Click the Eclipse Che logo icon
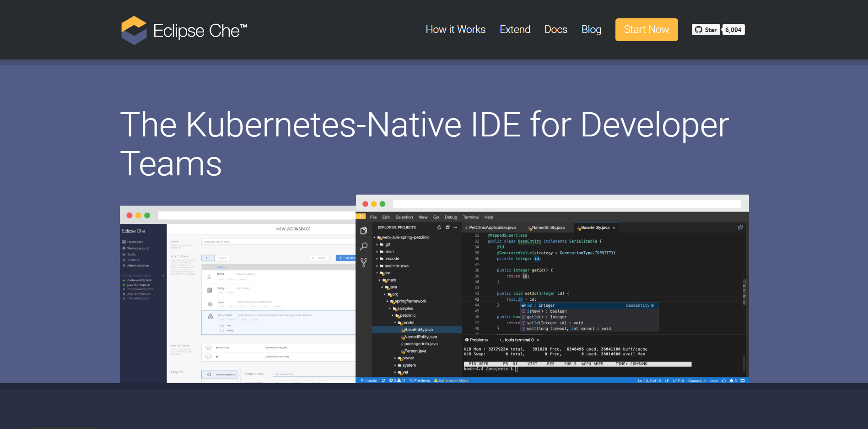The height and width of the screenshot is (429, 868). pos(134,30)
